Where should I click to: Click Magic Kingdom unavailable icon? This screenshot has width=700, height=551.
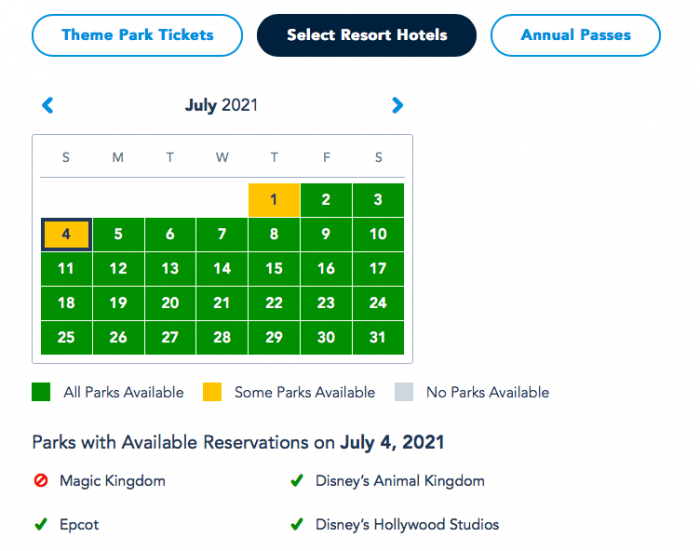point(40,481)
